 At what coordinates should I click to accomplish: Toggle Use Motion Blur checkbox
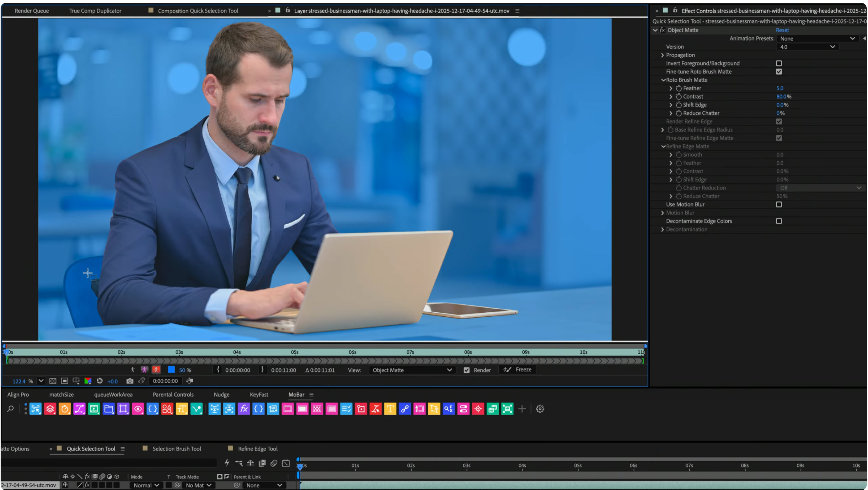pyautogui.click(x=779, y=205)
